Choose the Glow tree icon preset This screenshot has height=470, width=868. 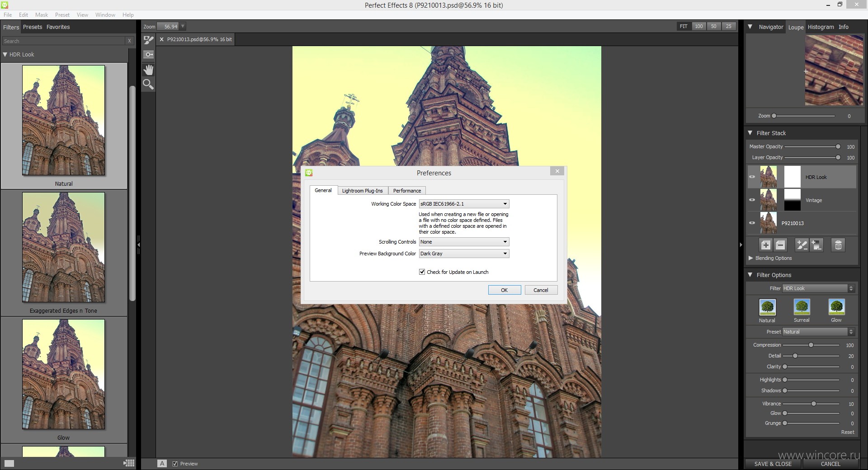click(836, 307)
